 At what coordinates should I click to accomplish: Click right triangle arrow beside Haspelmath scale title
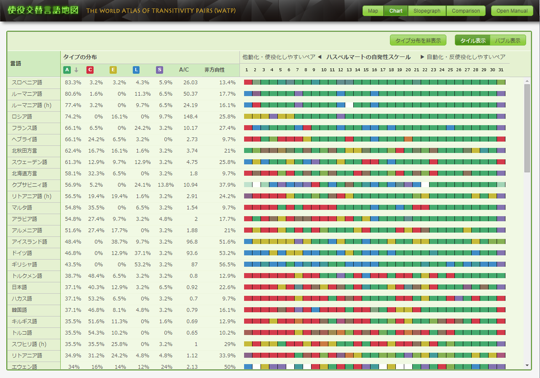point(422,57)
